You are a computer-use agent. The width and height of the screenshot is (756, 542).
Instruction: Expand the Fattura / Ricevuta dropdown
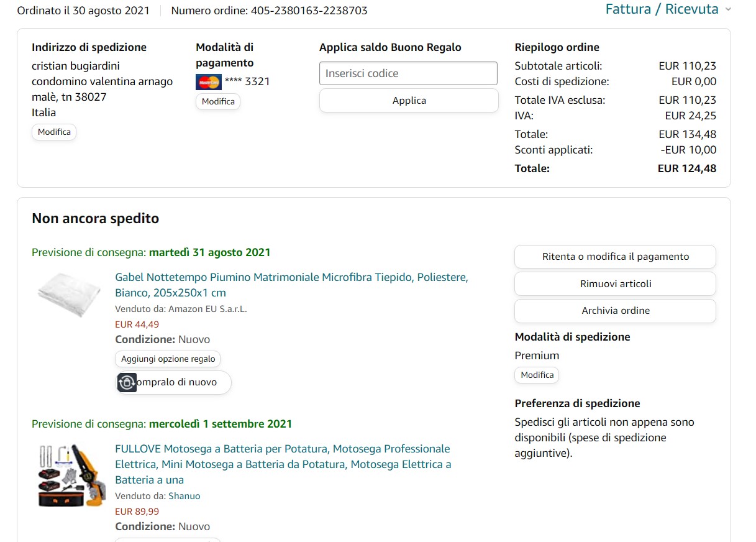point(662,9)
